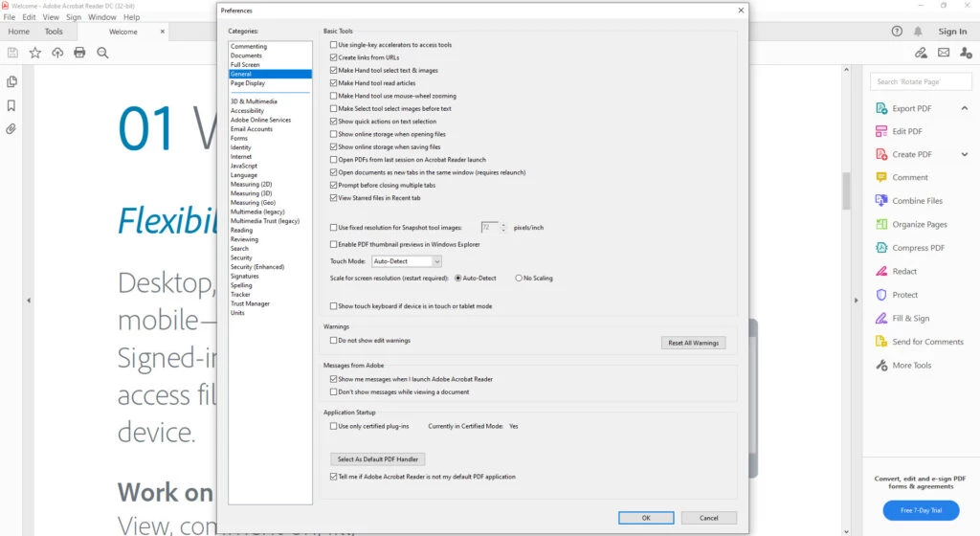Open the bookmarks panel icon
This screenshot has width=980, height=536.
11,105
